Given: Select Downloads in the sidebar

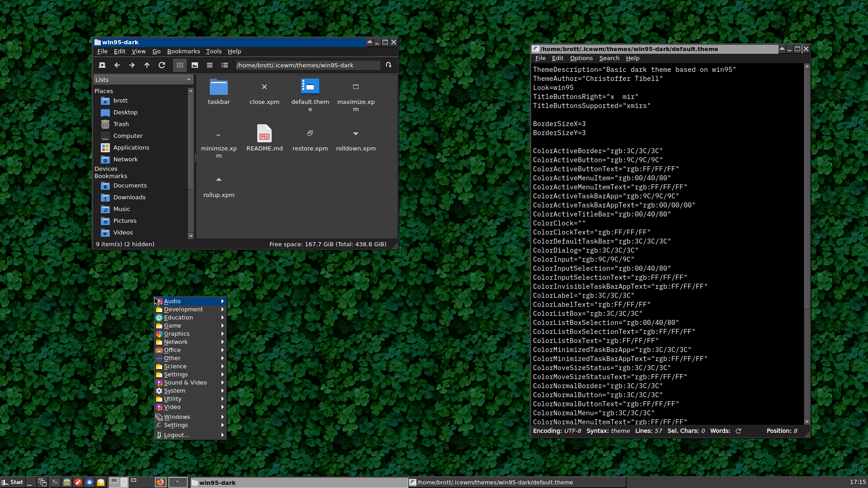Looking at the screenshot, I should [129, 197].
